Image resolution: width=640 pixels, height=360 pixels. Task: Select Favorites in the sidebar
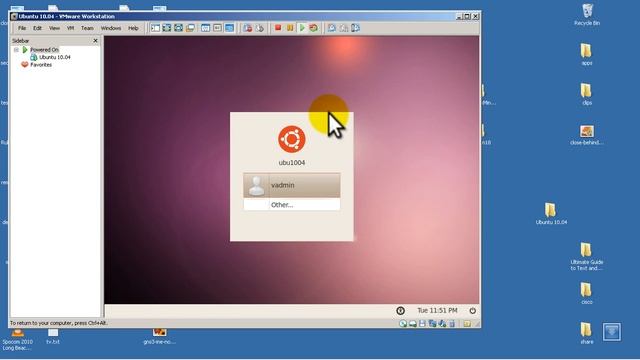point(41,64)
